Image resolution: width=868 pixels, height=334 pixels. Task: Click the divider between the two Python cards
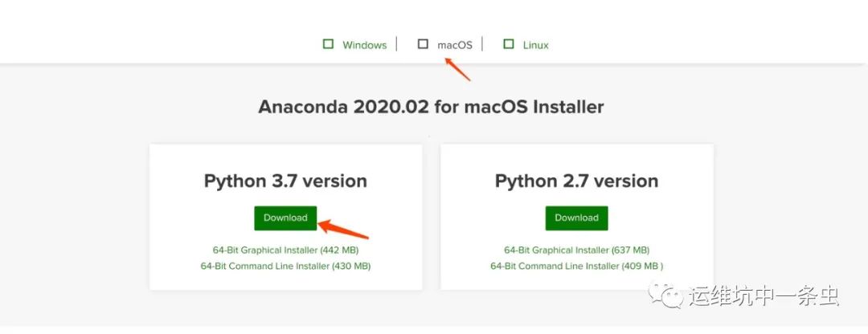tap(432, 217)
